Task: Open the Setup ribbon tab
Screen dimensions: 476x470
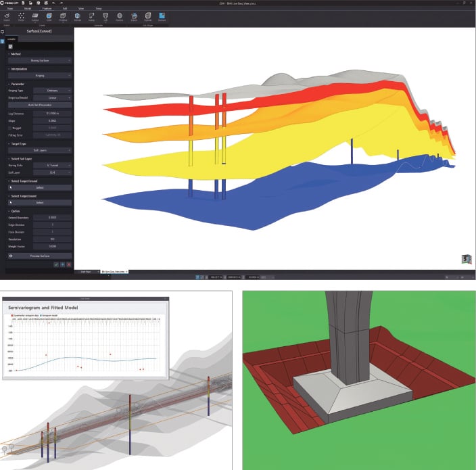Action: click(99, 9)
